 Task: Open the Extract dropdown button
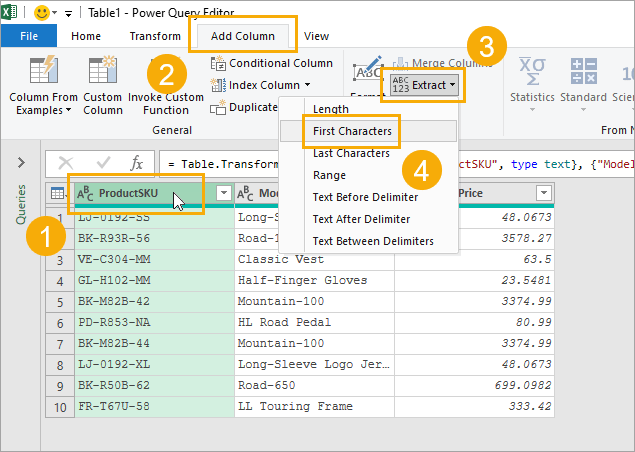[424, 85]
